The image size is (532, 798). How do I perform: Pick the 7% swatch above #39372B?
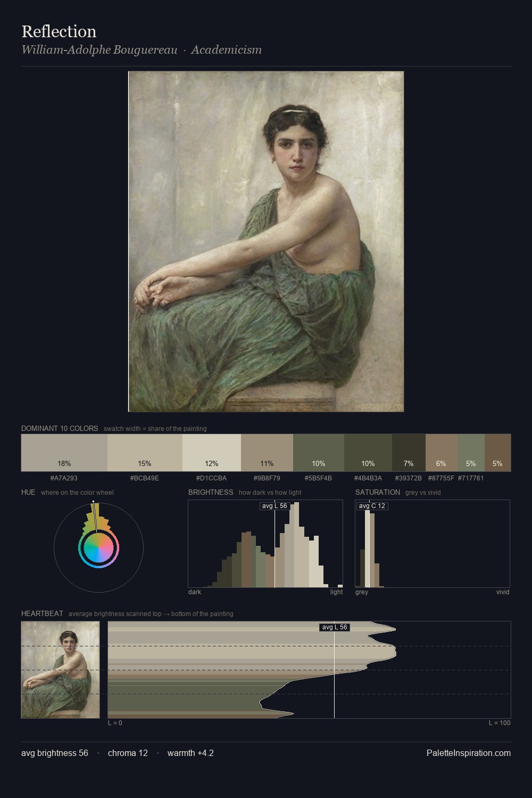click(409, 453)
